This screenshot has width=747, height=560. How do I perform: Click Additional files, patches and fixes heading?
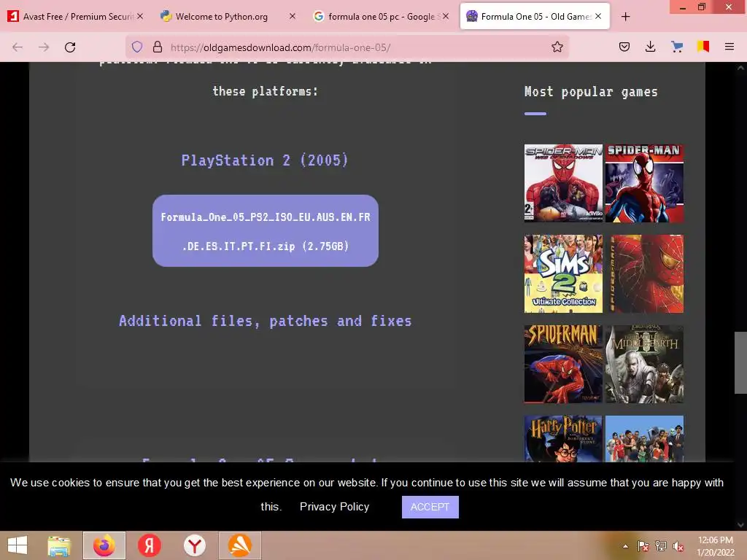click(x=265, y=321)
